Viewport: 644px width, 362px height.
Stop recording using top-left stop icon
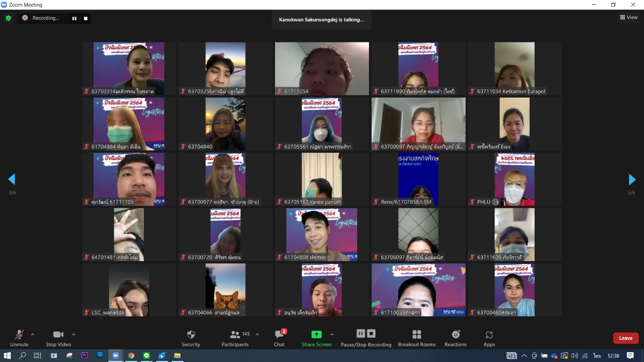pos(85,18)
